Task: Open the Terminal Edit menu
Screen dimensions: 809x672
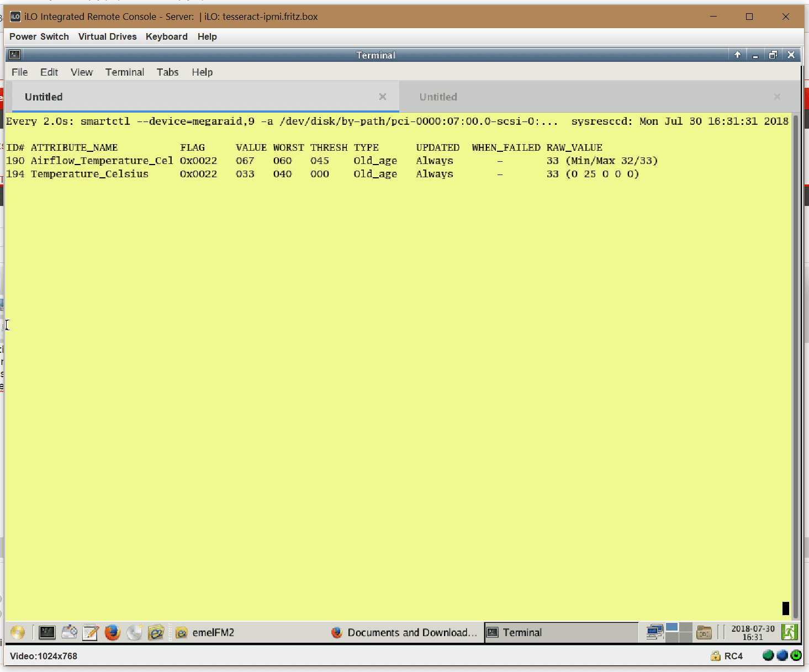Action: 49,72
